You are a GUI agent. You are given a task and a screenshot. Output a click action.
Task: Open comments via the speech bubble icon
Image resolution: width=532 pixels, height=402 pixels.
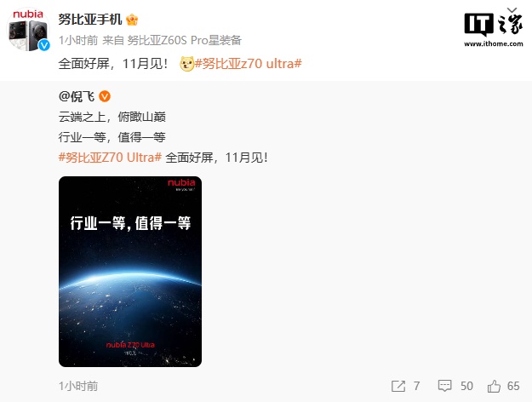444,386
